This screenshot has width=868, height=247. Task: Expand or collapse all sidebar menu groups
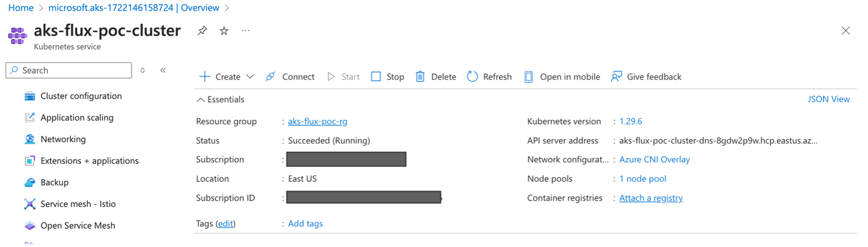143,70
